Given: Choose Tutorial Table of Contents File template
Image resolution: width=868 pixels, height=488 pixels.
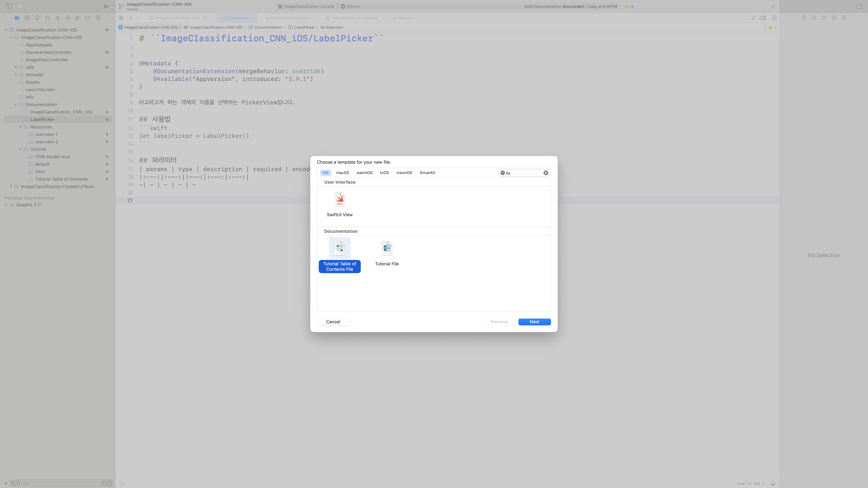Looking at the screenshot, I should [340, 256].
